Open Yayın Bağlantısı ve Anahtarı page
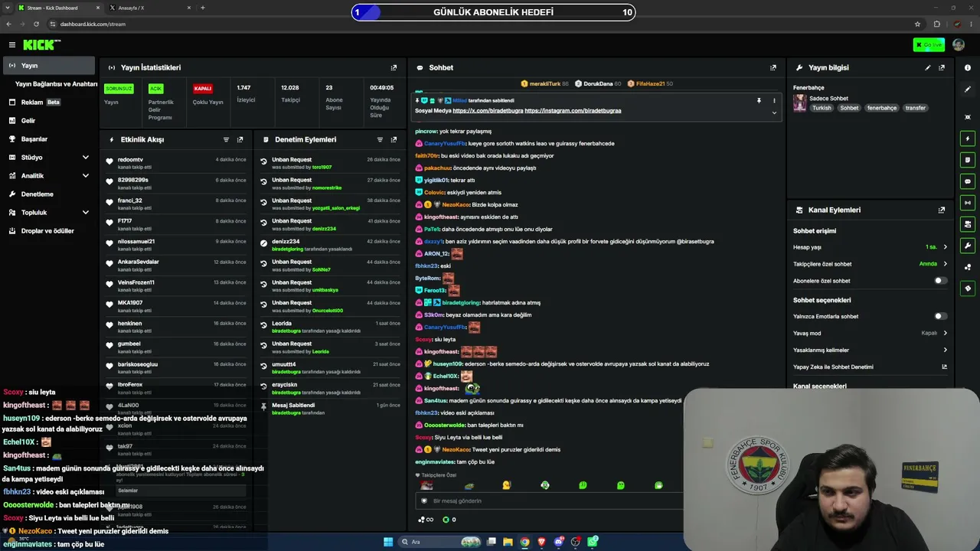The image size is (980, 551). click(57, 84)
